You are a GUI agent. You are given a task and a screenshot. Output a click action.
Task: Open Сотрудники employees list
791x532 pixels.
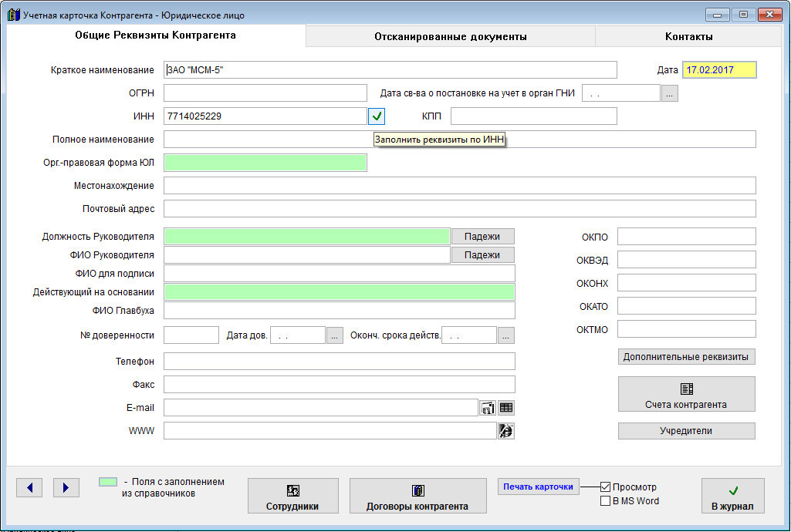(x=292, y=496)
